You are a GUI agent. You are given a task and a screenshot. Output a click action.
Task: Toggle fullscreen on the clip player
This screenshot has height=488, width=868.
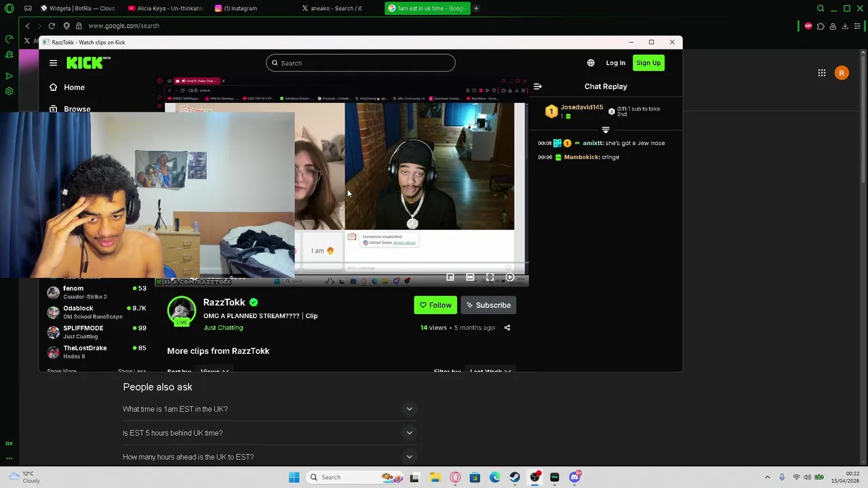[490, 277]
